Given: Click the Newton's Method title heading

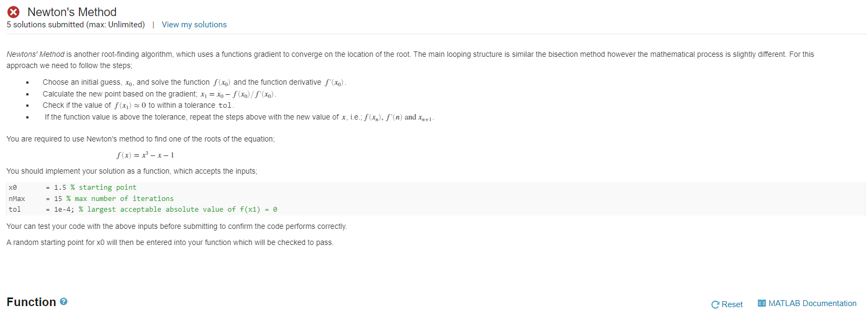Looking at the screenshot, I should point(72,11).
